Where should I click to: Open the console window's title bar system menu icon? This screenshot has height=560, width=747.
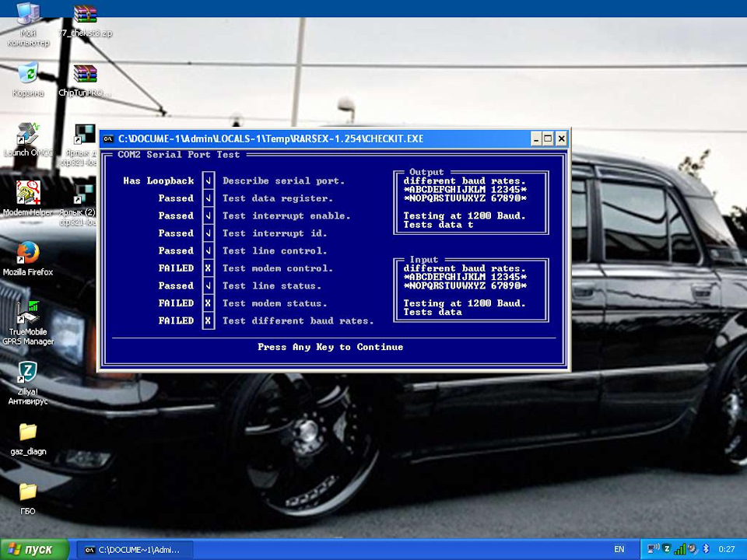coord(108,138)
